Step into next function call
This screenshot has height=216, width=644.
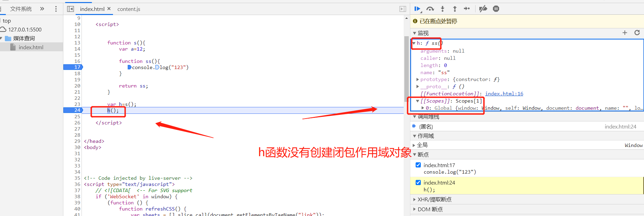442,9
